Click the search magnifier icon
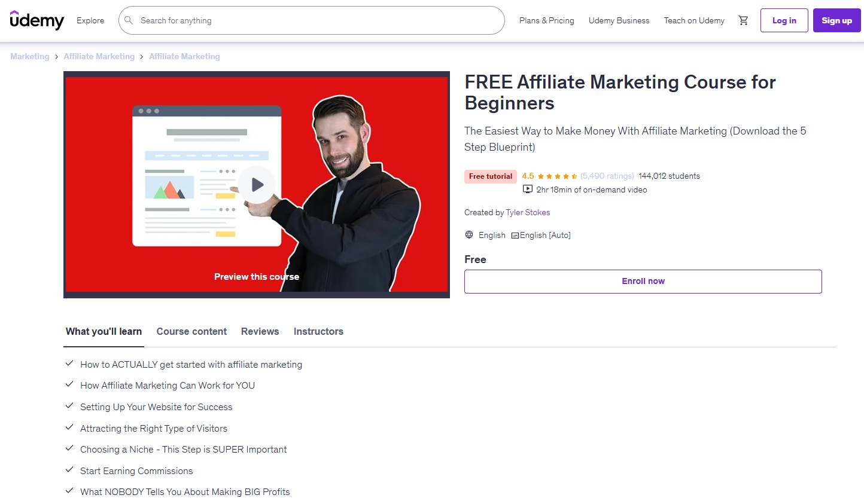The image size is (864, 504). click(129, 20)
